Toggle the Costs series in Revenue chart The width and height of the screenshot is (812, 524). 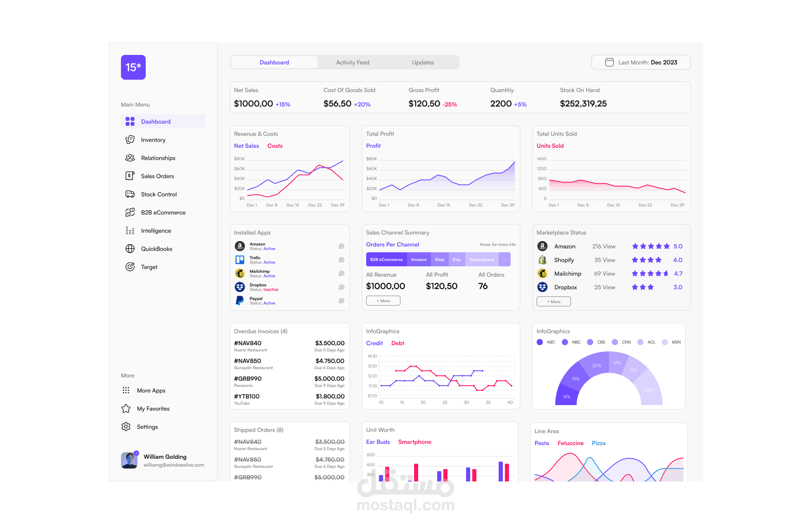point(275,146)
